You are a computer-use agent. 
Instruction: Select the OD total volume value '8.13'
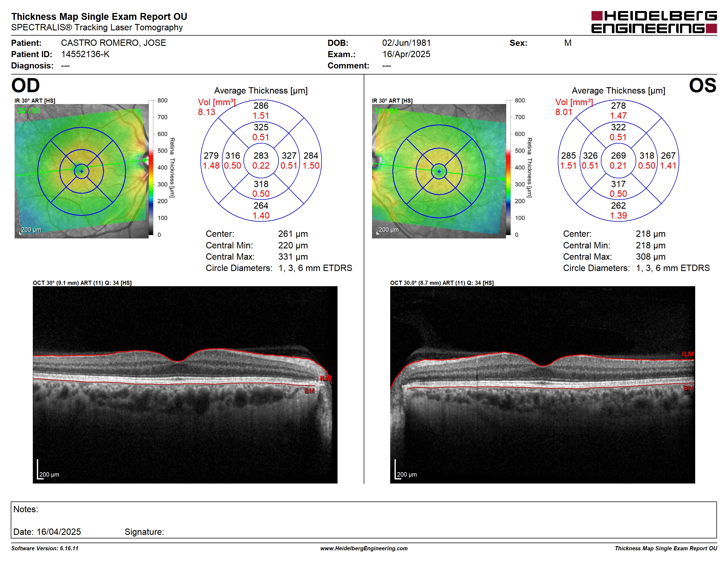pos(207,112)
